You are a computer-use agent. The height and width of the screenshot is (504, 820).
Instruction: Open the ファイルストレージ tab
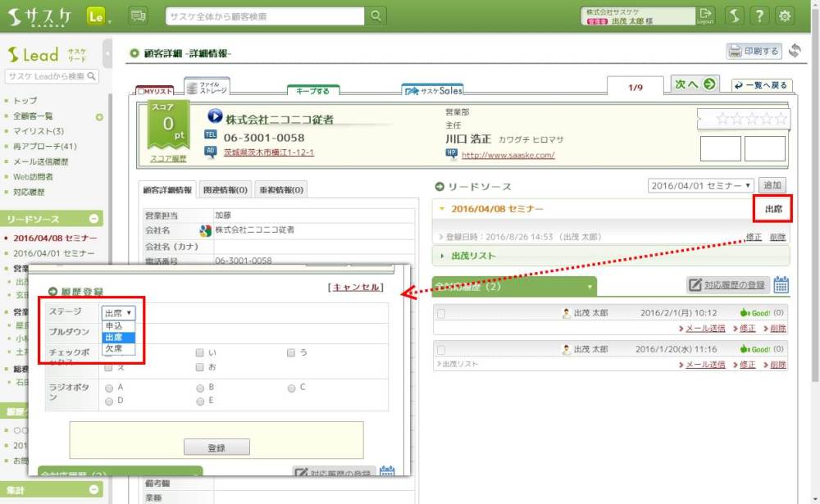[207, 87]
